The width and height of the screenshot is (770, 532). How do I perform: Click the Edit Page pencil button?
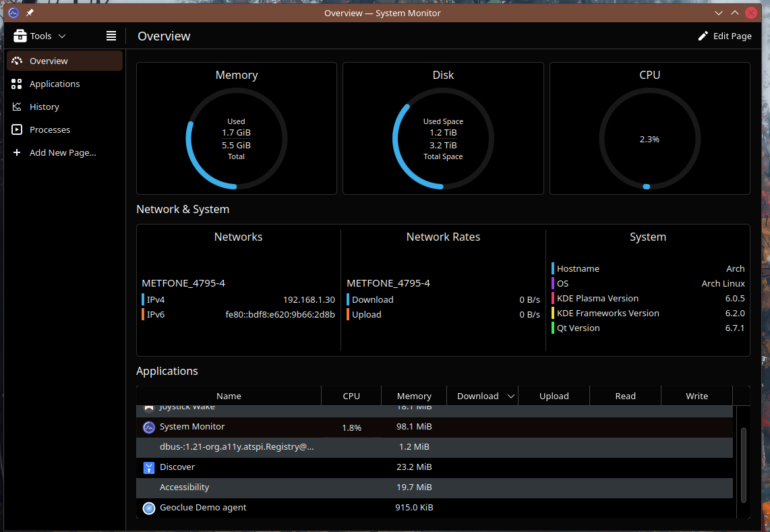click(725, 36)
